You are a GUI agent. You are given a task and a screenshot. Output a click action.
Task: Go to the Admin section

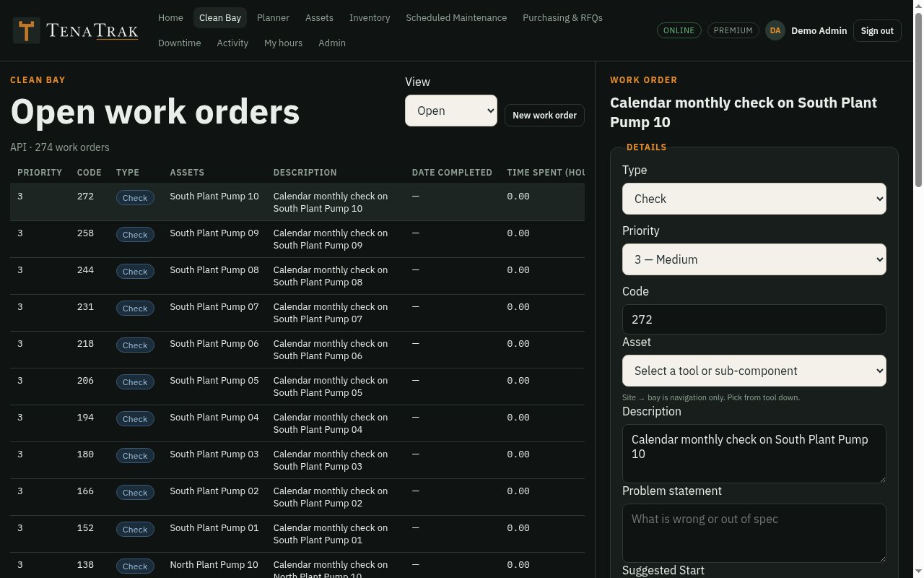point(332,43)
